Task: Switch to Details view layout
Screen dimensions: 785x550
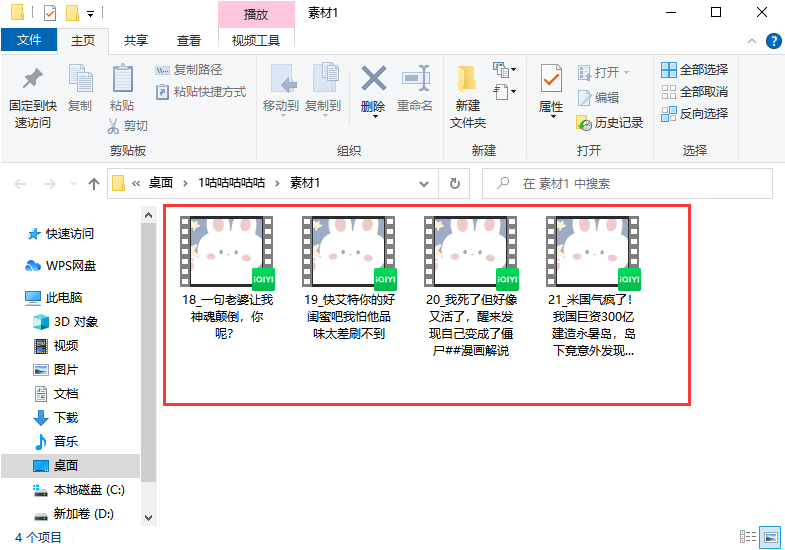Action: [748, 537]
